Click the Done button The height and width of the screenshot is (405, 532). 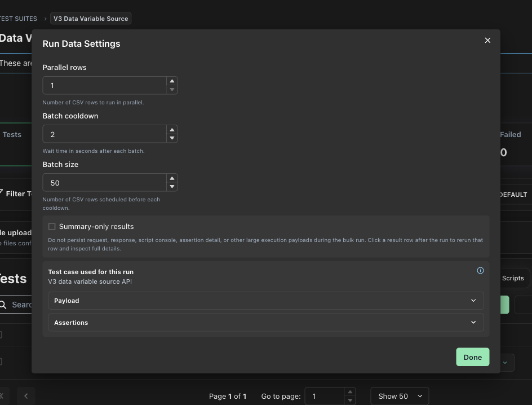(472, 357)
